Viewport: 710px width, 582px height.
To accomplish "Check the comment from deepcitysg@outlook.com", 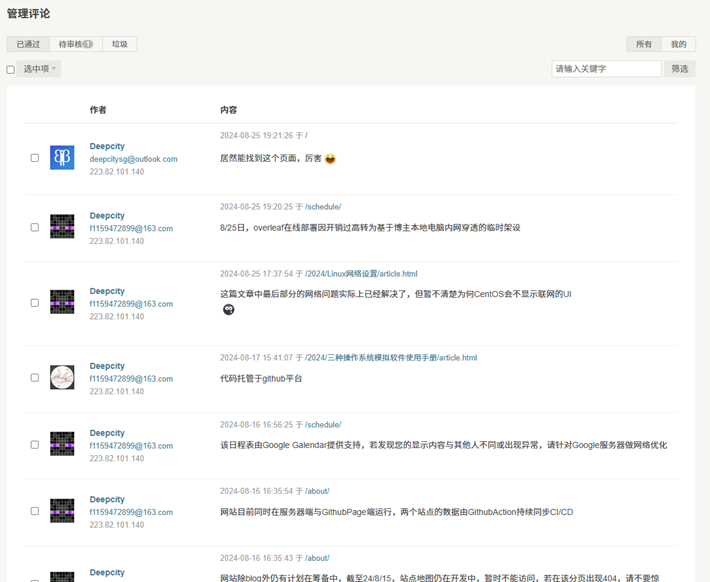I will pyautogui.click(x=34, y=158).
